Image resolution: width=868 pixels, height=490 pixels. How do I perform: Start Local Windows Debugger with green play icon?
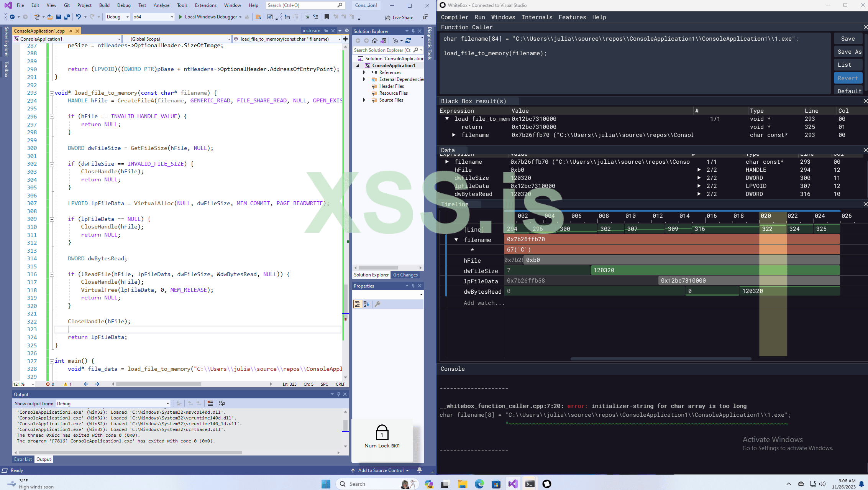point(180,17)
